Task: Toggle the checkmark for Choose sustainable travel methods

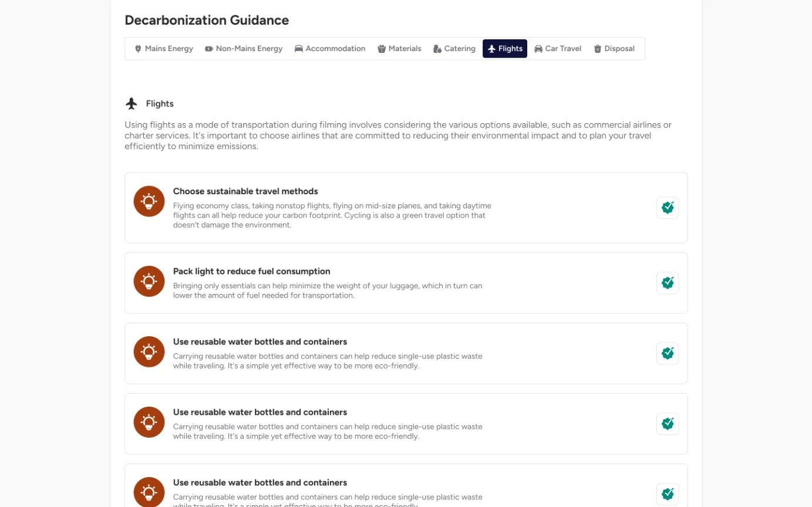Action: pos(668,208)
